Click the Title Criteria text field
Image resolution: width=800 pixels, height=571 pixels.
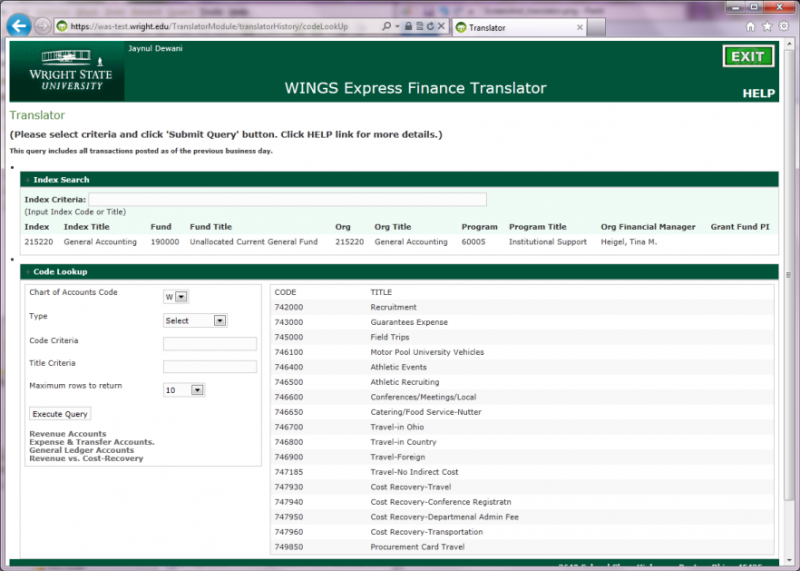(x=209, y=367)
